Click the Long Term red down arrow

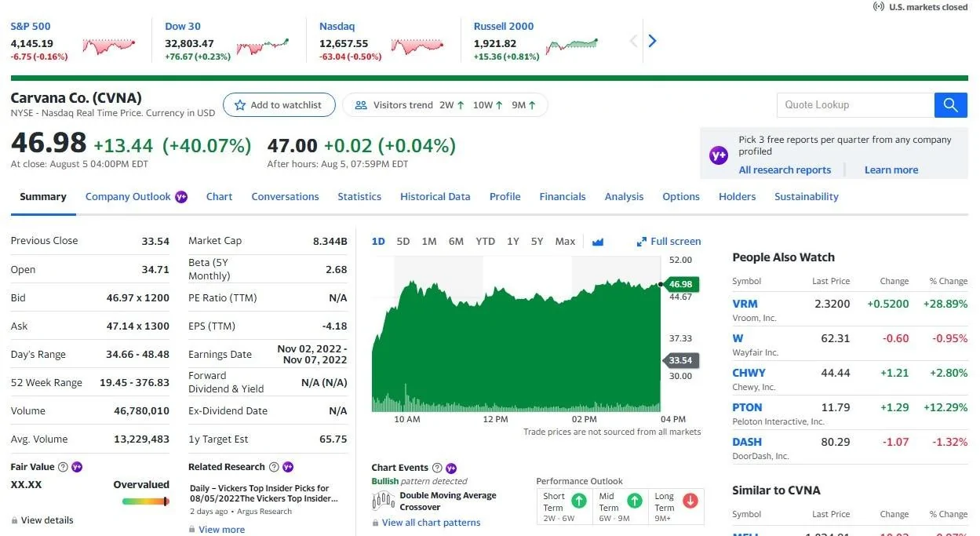point(690,501)
